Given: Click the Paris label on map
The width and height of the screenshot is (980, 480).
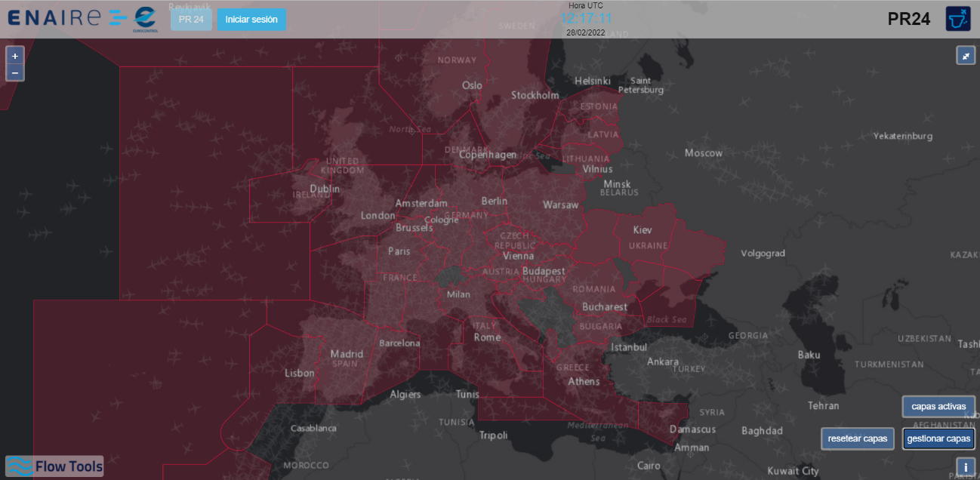Looking at the screenshot, I should tap(399, 251).
